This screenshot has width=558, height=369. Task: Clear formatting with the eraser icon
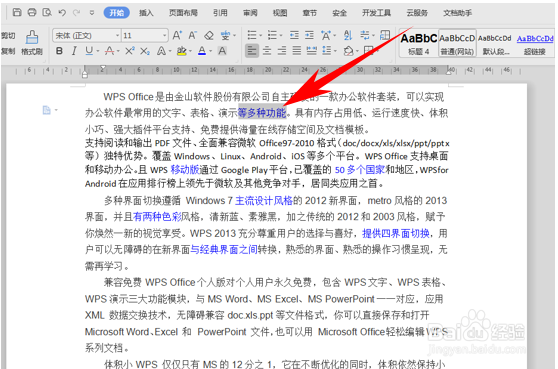[x=209, y=35]
